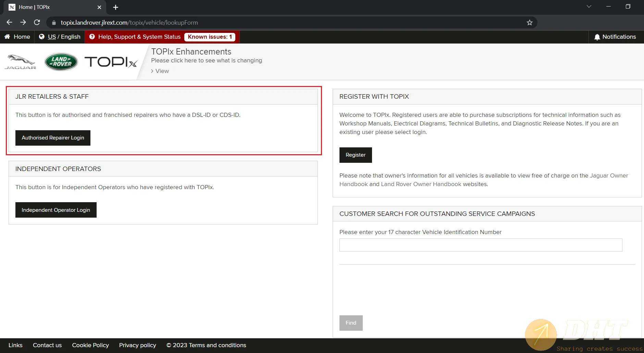Click the TOPIx Enhancements heading
Image resolution: width=644 pixels, height=353 pixels.
[x=191, y=52]
